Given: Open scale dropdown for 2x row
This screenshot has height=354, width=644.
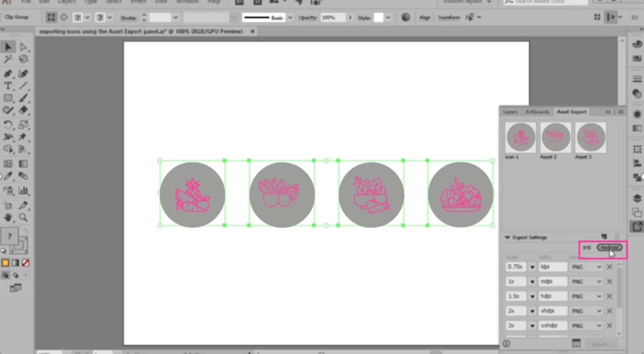Looking at the screenshot, I should tap(532, 311).
